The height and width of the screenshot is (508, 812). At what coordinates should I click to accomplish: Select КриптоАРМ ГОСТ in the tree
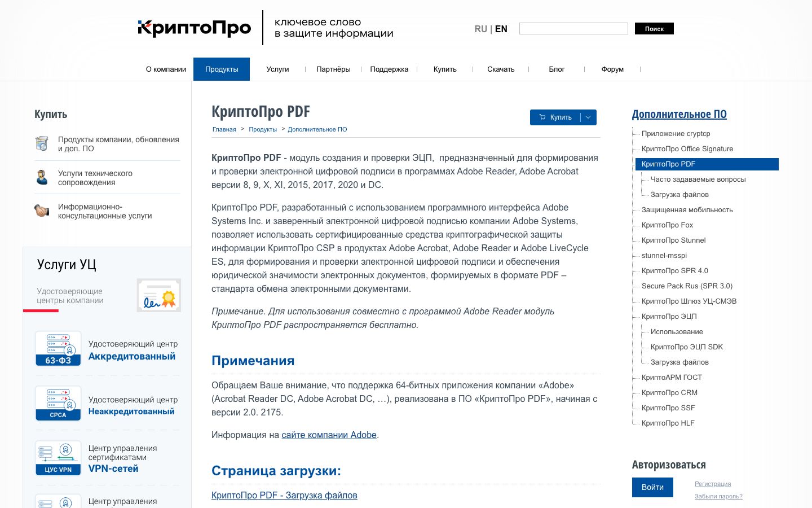tap(672, 378)
